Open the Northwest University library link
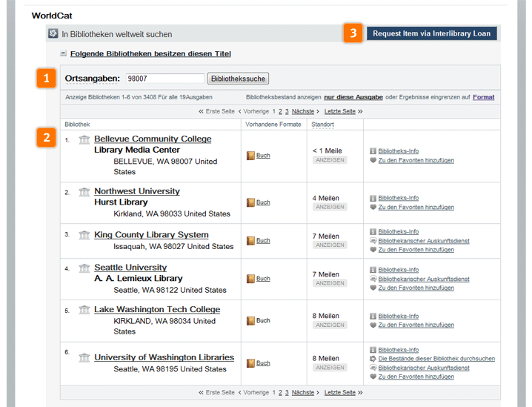This screenshot has width=532, height=407. [136, 191]
